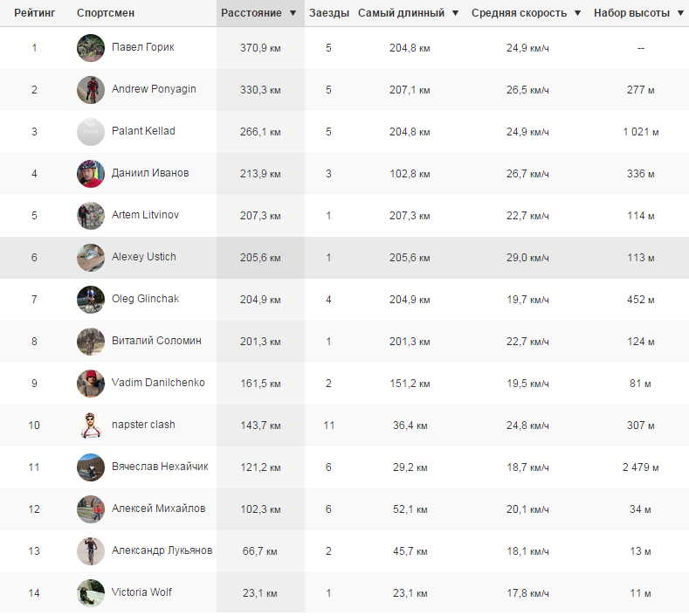Sort by Набор высоты column arrow
The image size is (689, 616).
680,14
